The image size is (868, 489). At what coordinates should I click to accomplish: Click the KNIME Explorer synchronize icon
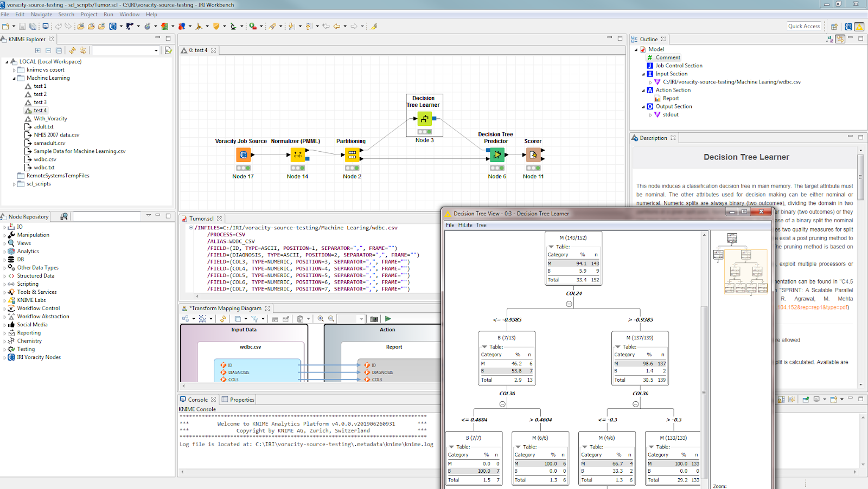coord(83,50)
